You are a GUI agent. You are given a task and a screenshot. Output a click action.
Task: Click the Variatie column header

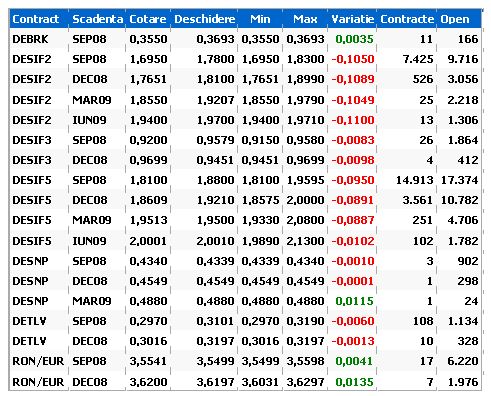[352, 19]
